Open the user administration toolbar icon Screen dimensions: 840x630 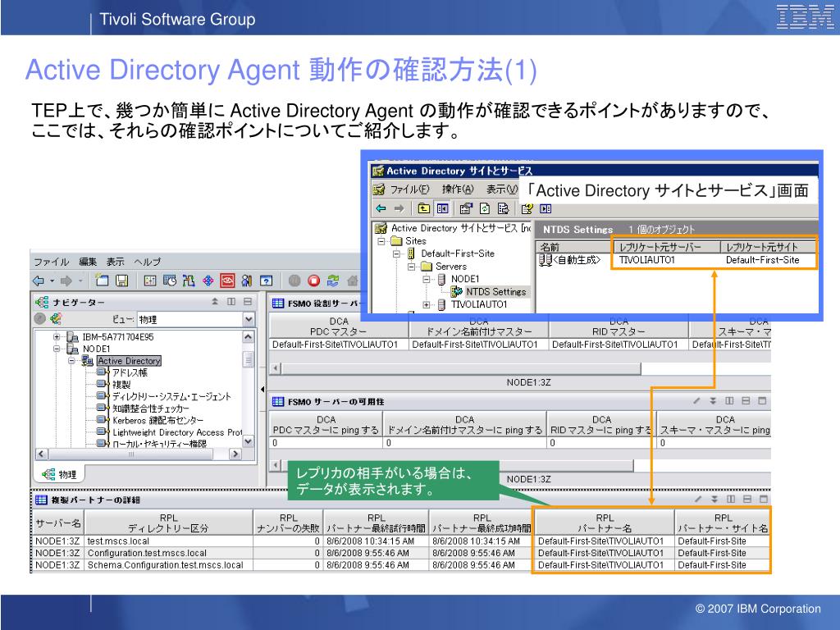tap(246, 281)
